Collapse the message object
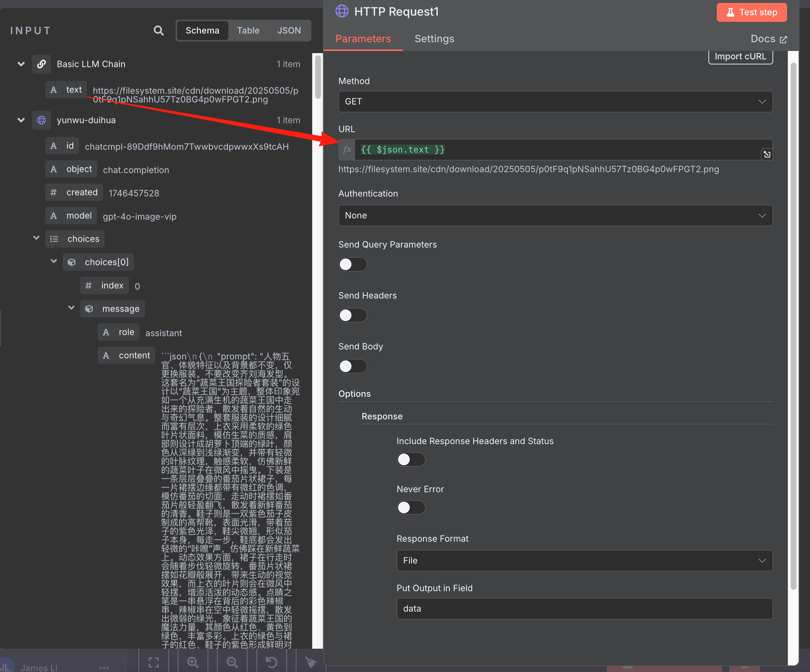This screenshot has height=672, width=810. tap(71, 308)
